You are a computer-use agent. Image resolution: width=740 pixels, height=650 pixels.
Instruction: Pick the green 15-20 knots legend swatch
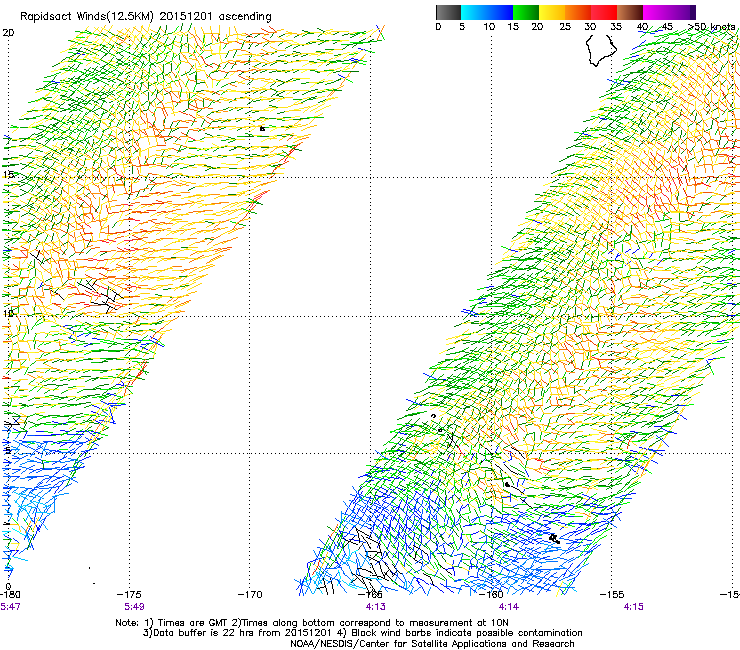coord(526,12)
